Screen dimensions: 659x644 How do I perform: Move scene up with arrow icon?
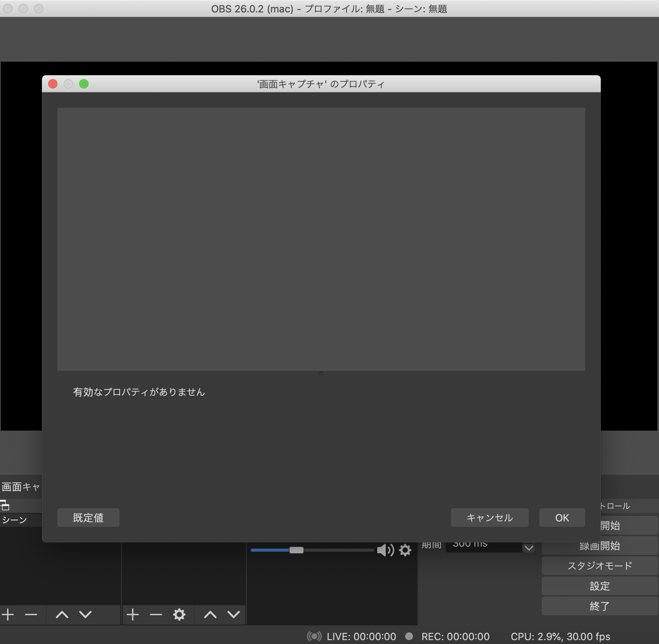coord(62,615)
